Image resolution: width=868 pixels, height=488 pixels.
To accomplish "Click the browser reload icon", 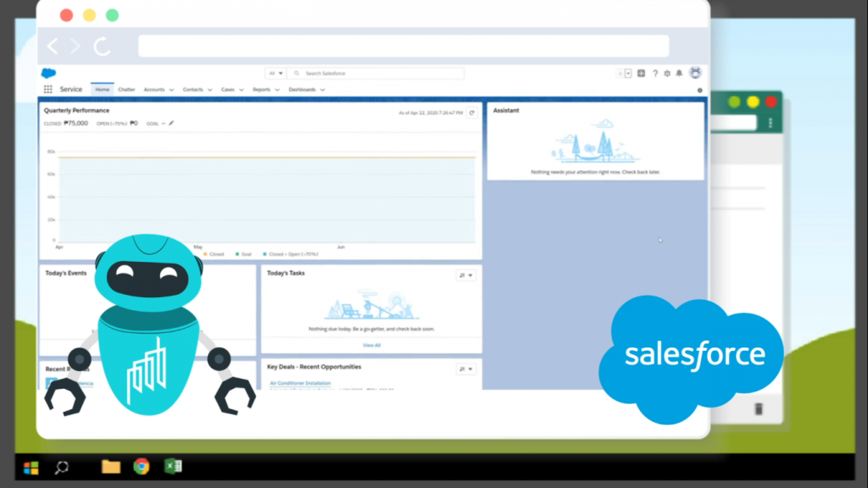I will pos(102,46).
